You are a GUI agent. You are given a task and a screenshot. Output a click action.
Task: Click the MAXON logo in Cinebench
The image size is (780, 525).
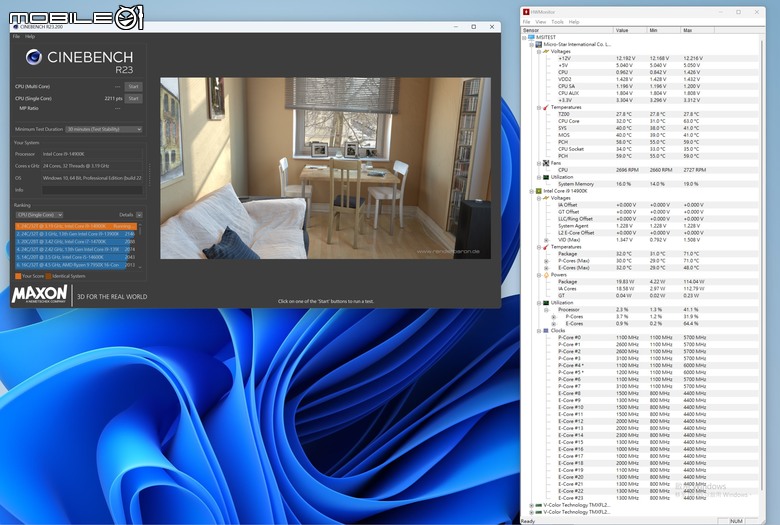39,294
